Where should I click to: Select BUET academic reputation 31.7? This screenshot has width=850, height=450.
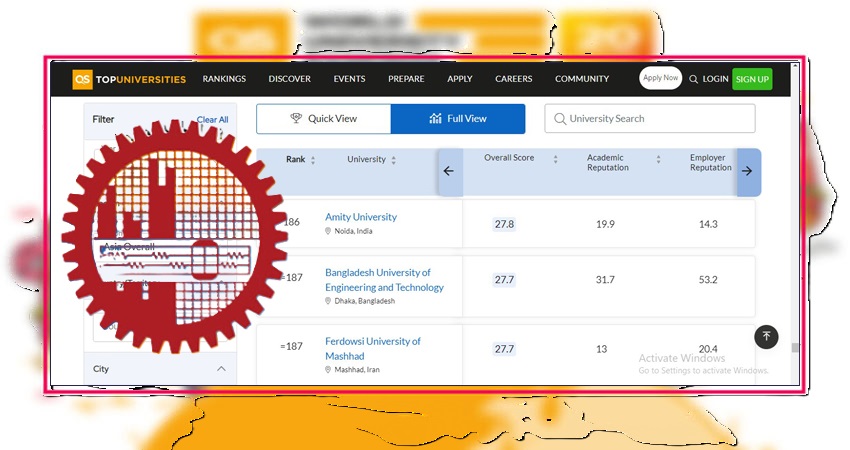click(x=605, y=280)
